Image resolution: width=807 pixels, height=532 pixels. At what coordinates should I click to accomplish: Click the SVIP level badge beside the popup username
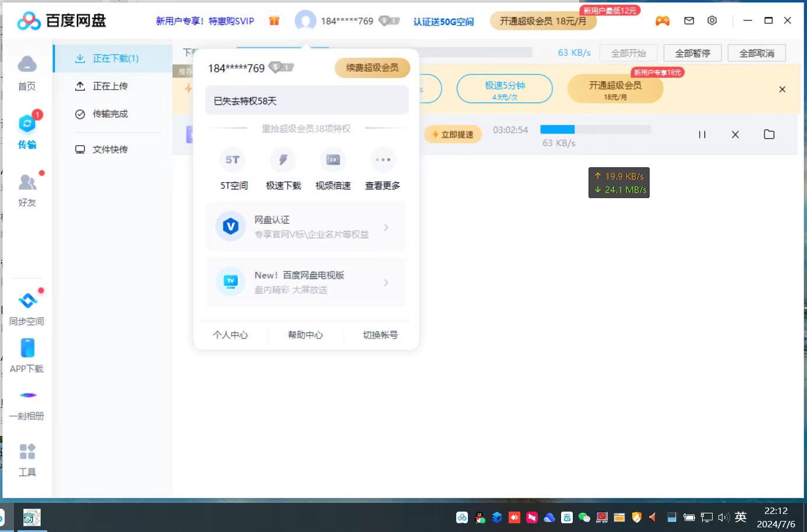pos(281,68)
